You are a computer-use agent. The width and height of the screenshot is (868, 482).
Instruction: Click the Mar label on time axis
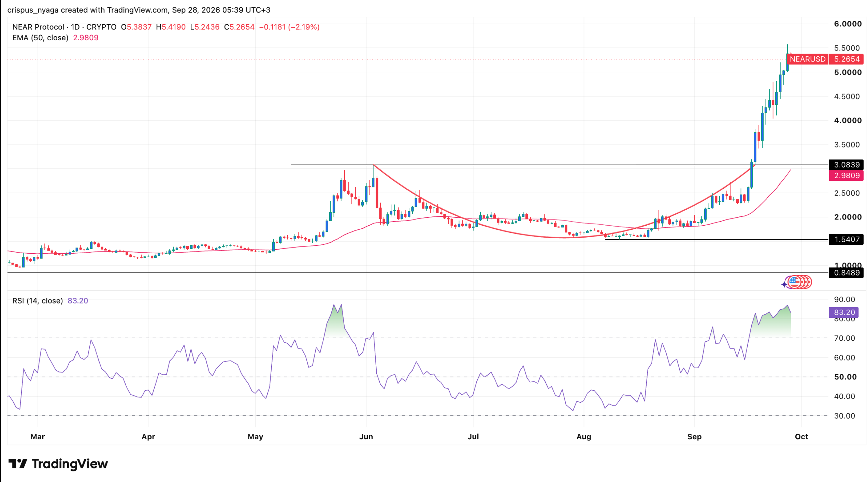pyautogui.click(x=38, y=437)
